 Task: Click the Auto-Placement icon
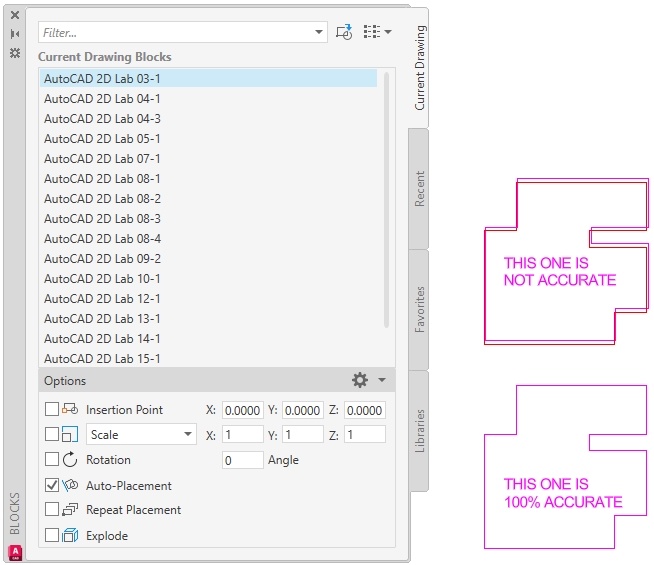(70, 485)
